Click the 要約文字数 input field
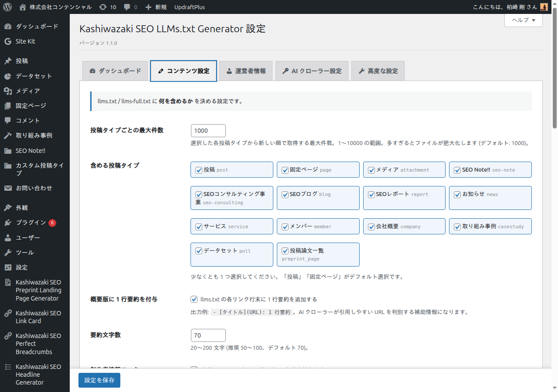558x392 pixels. [208, 335]
